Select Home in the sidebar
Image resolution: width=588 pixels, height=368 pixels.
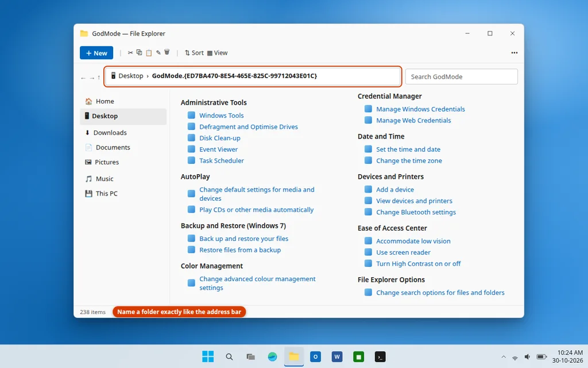[123, 101]
